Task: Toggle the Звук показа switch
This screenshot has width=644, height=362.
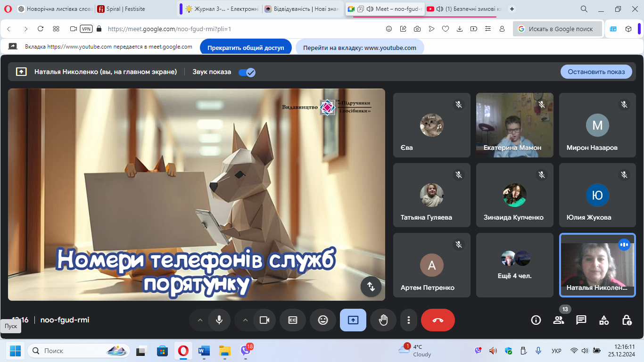Action: tap(247, 72)
